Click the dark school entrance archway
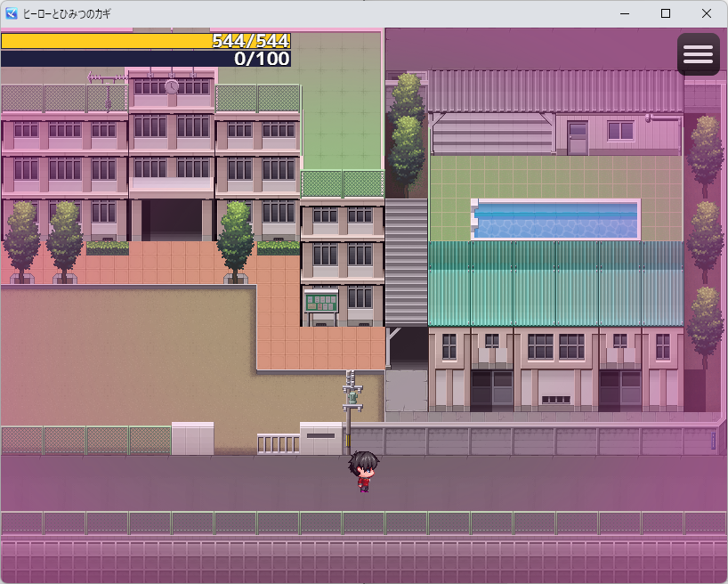 [x=172, y=220]
